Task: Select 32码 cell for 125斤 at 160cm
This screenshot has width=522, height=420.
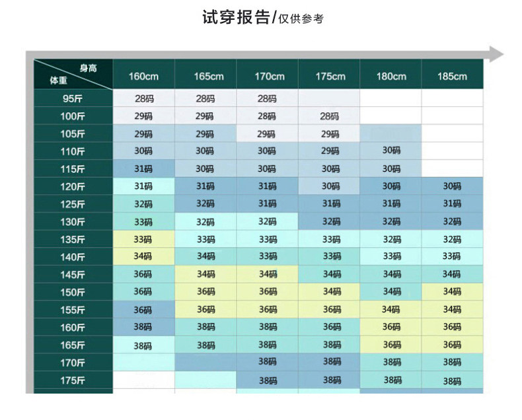Action: [x=143, y=203]
